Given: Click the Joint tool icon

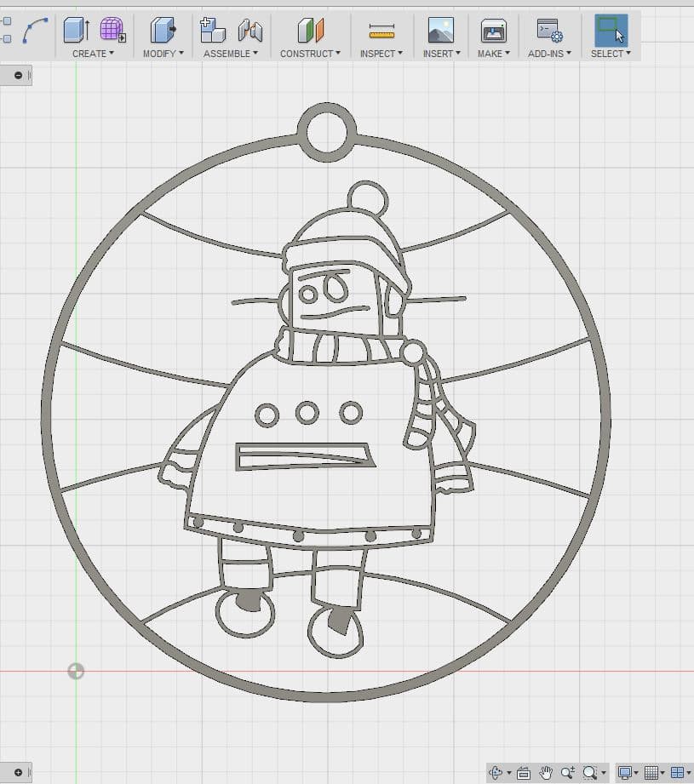Looking at the screenshot, I should [x=249, y=31].
